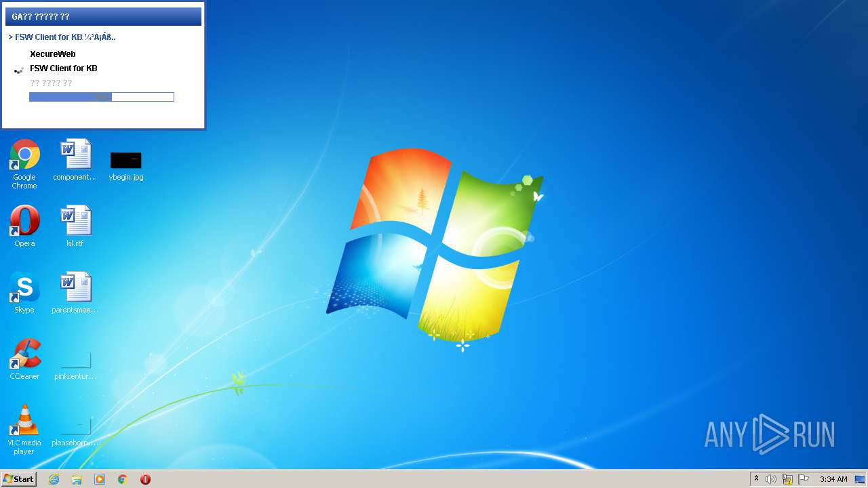Screen dimensions: 868x488
Task: Open the component Word document icon
Action: point(75,161)
